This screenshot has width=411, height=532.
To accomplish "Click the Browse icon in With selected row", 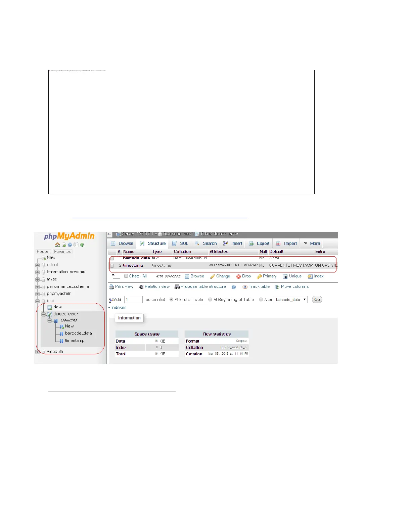I will coord(187,276).
